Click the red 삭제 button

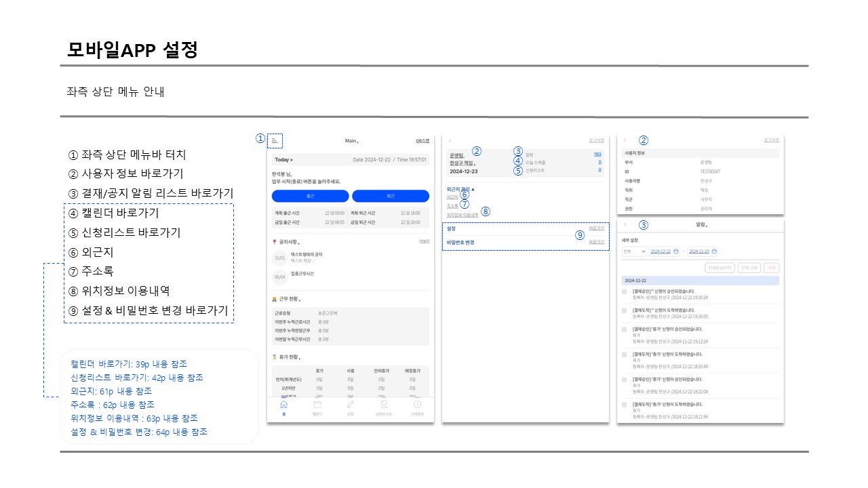tap(772, 268)
